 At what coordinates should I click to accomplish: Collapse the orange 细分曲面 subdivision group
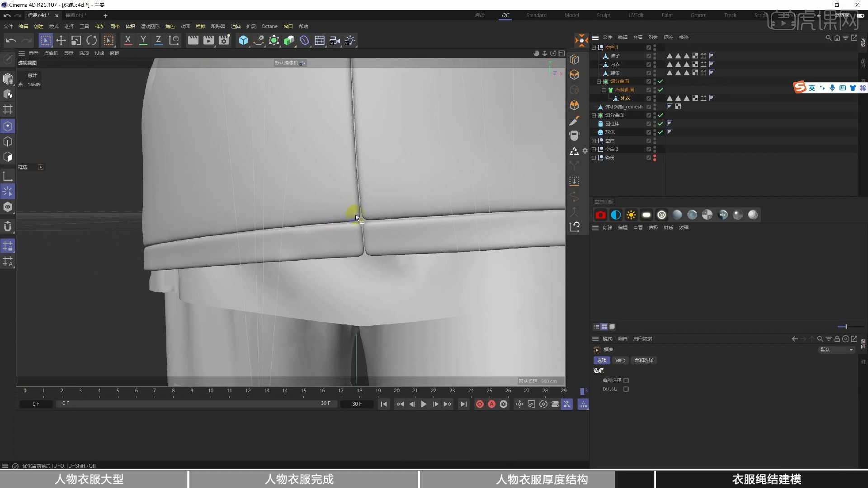[599, 82]
